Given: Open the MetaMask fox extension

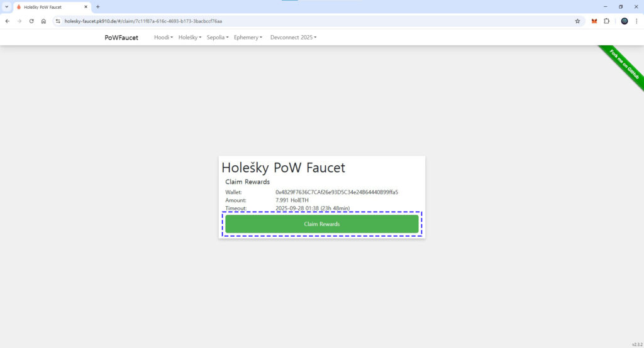Looking at the screenshot, I should click(594, 21).
